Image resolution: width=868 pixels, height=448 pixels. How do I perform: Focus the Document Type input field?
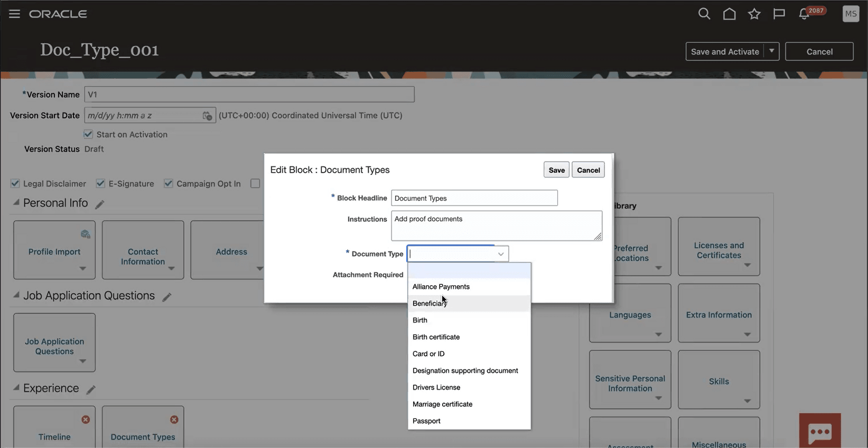[x=451, y=254]
